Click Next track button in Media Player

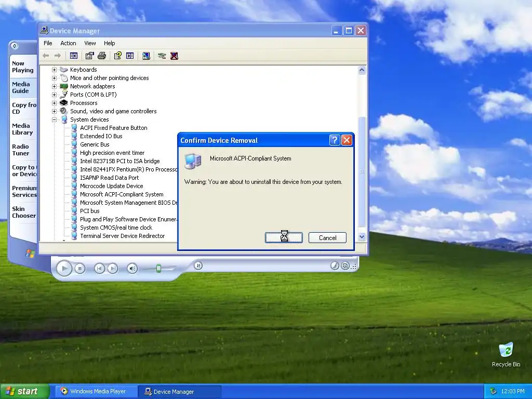click(x=113, y=269)
